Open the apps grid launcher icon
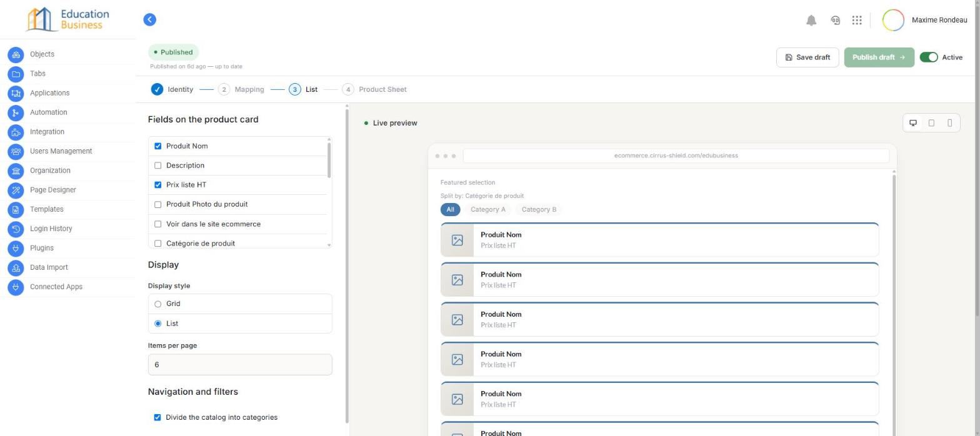 tap(857, 20)
